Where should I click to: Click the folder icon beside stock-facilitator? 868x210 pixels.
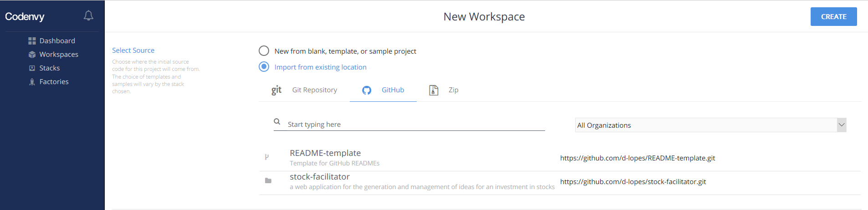[x=268, y=180]
